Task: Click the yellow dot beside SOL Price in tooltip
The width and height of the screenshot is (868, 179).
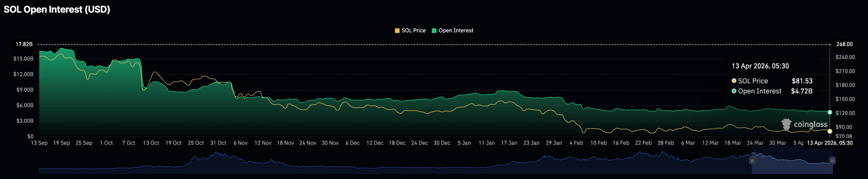Action: (734, 81)
